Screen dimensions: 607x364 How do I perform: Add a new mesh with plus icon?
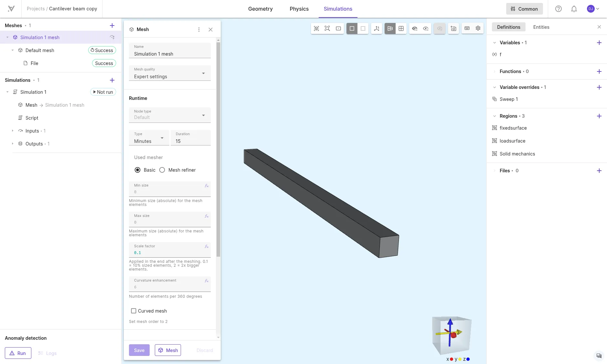112,26
